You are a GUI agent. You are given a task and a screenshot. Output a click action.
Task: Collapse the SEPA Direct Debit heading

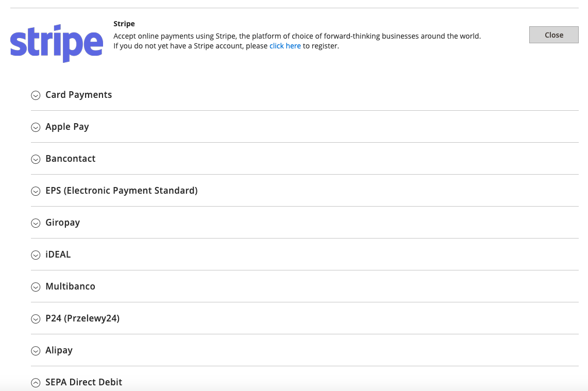(83, 382)
